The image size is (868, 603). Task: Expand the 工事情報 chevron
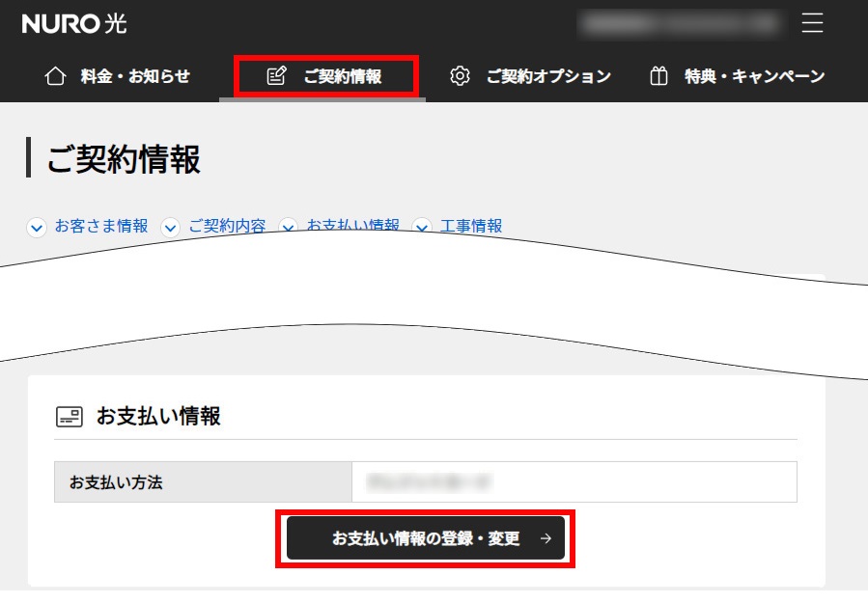[x=420, y=228]
